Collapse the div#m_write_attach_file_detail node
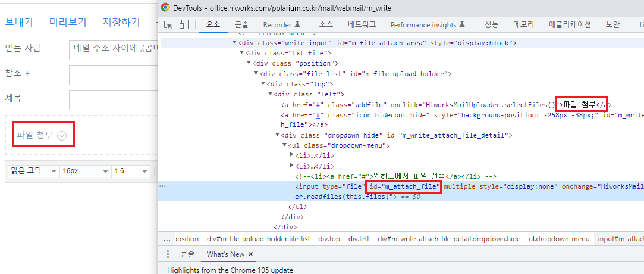 click(x=277, y=135)
